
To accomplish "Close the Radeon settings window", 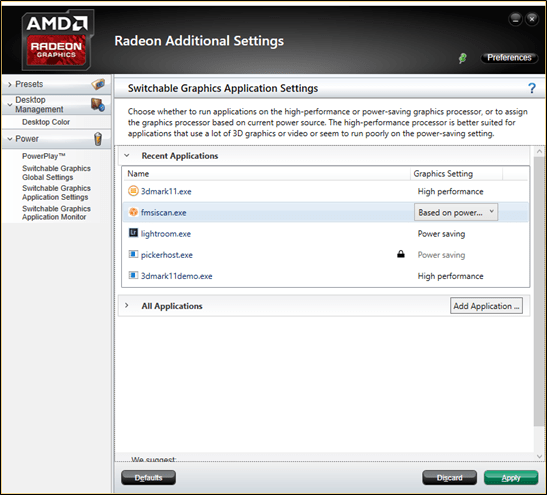I will 532,19.
